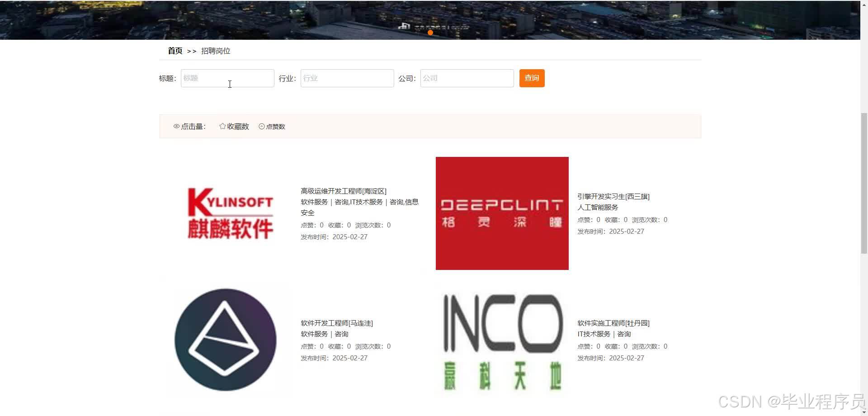Sort by 收藏数 star icon
Viewport: 868px width, 416px height.
click(x=222, y=126)
